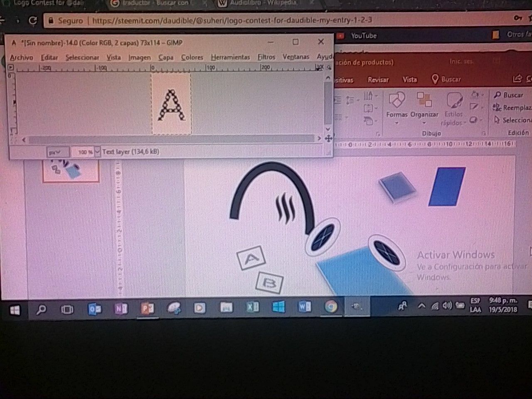Open the Herramientas menu in GIMP

pyautogui.click(x=230, y=57)
